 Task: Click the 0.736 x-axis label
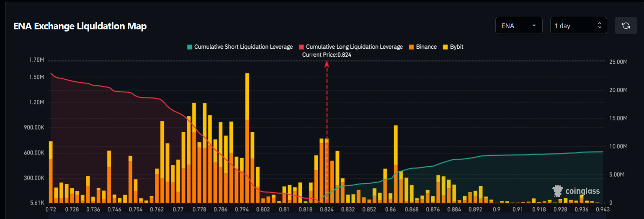[x=93, y=209]
